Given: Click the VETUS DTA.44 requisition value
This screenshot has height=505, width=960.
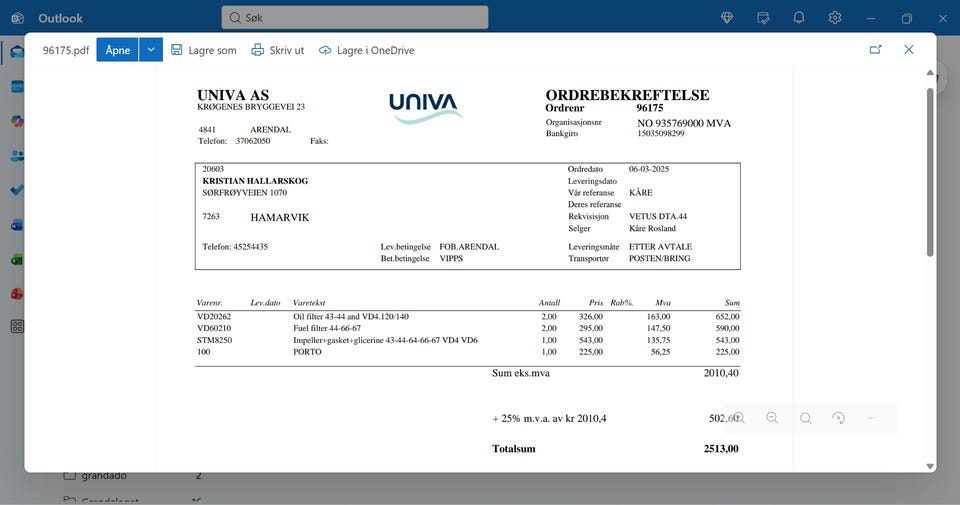Looking at the screenshot, I should pyautogui.click(x=658, y=216).
